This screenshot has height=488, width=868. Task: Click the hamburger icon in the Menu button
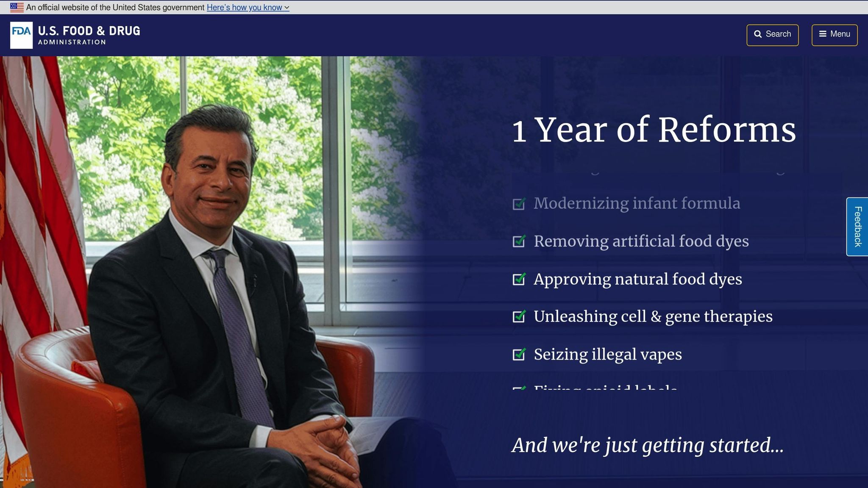click(x=823, y=34)
